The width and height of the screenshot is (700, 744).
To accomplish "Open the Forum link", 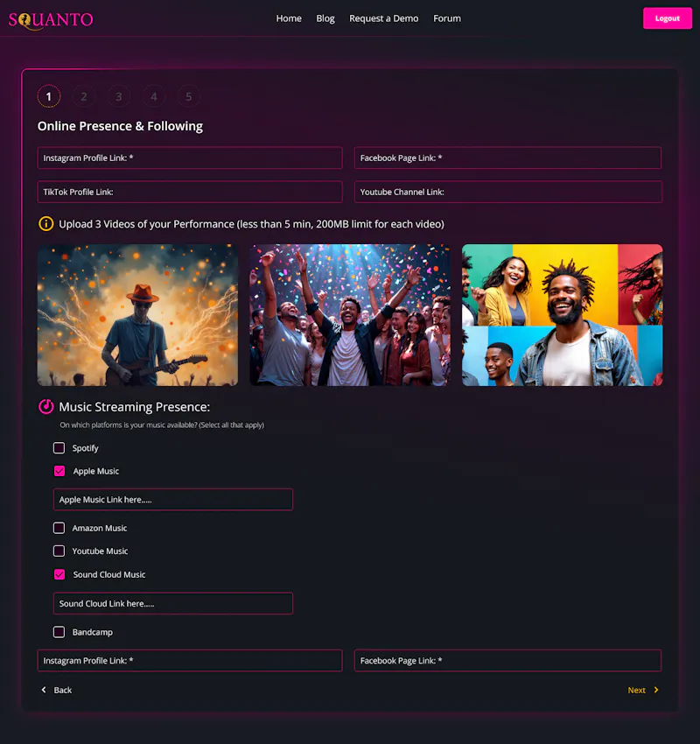I will coord(447,18).
